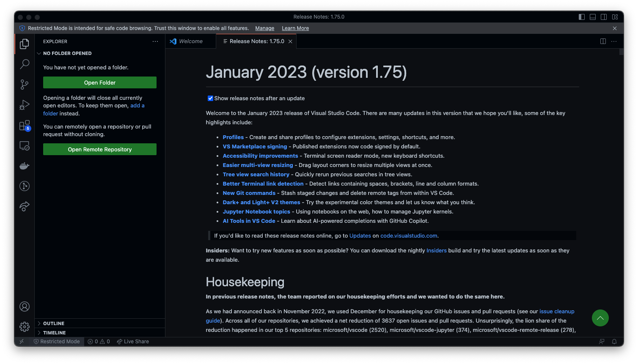
Task: Open the Docker view icon
Action: click(25, 166)
